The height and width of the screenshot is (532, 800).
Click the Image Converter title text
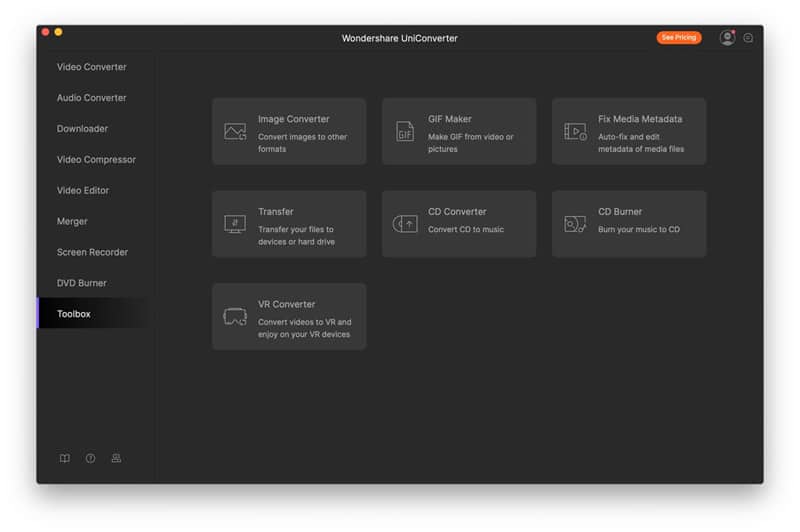tap(293, 119)
